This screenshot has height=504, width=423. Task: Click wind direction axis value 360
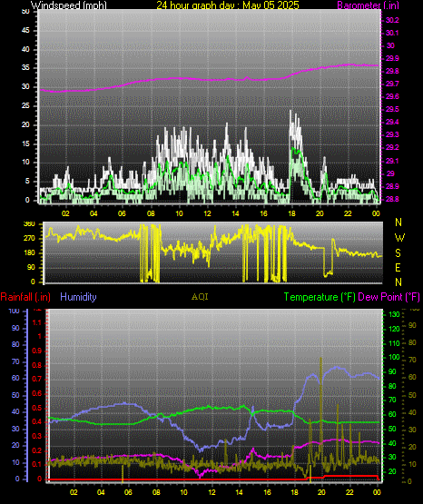click(x=30, y=224)
